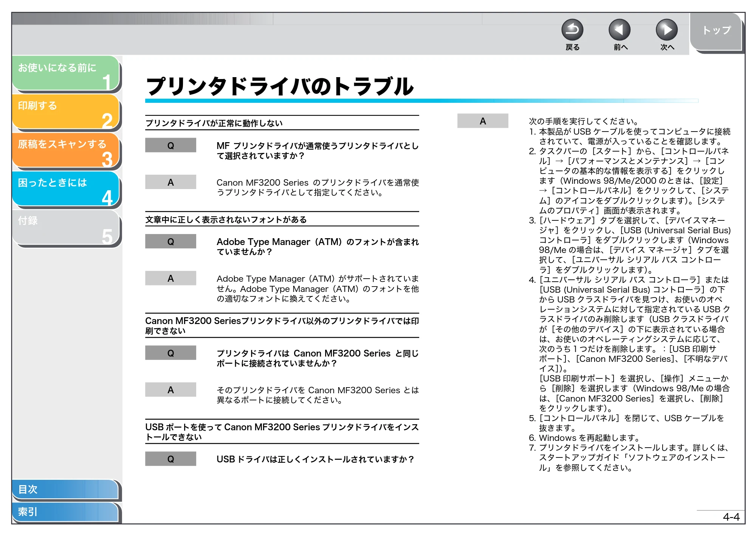Click the A box beside the Canon MF3200 Series default driver answer

tap(170, 182)
